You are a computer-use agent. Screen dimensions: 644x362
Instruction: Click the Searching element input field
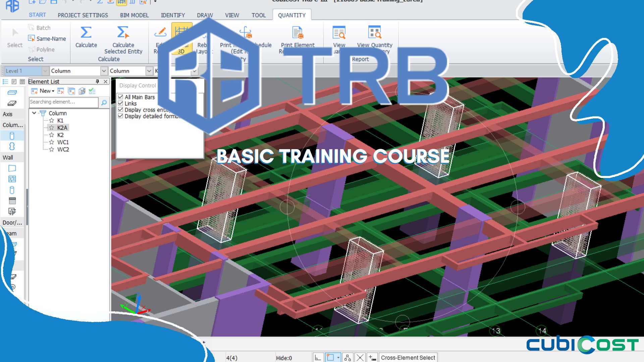tap(64, 102)
